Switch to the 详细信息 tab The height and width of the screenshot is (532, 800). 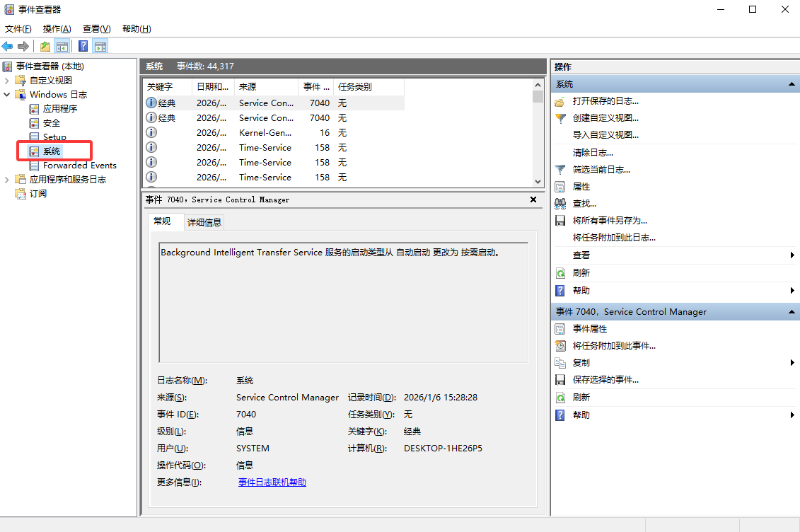204,222
